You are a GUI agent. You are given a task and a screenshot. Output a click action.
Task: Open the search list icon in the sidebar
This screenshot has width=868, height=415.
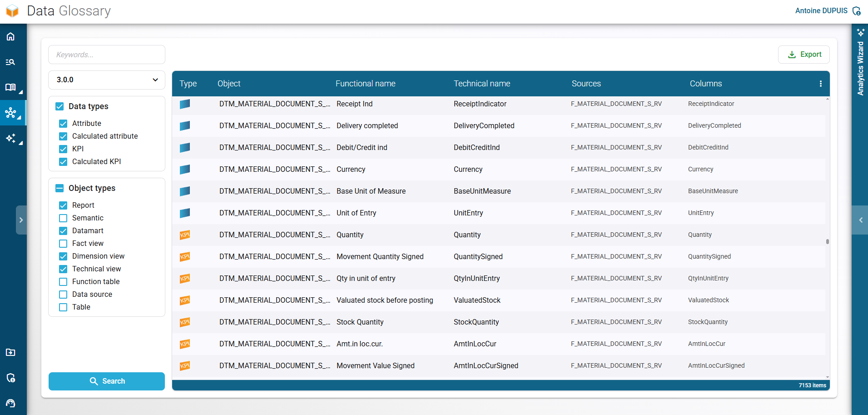coord(10,62)
